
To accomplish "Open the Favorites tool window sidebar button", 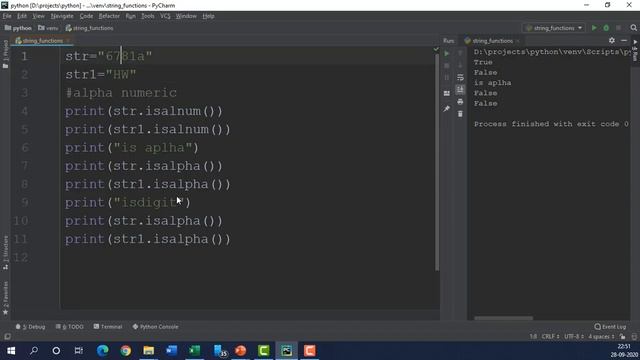I will [x=5, y=298].
